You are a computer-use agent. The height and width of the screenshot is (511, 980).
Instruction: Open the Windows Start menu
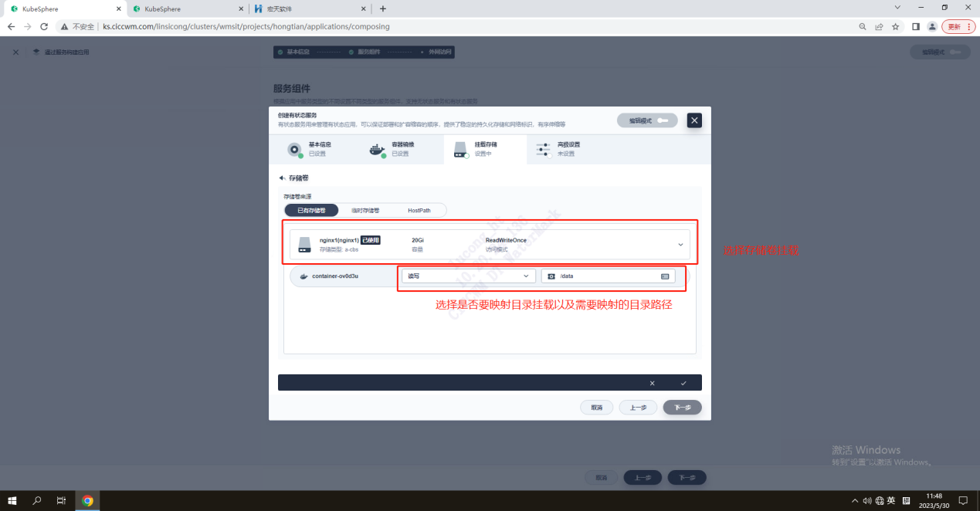[14, 500]
